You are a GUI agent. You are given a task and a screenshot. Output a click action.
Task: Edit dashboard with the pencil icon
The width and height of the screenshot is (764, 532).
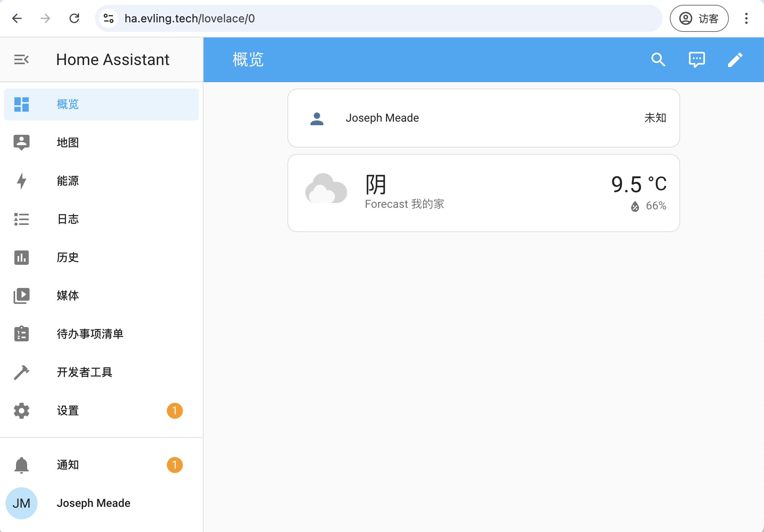(x=735, y=60)
